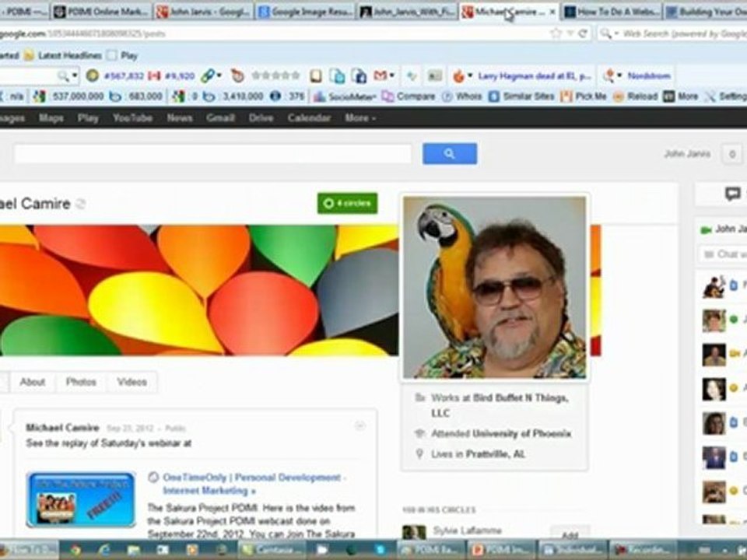Open the Nordstrom toolbar link
Screen dimensions: 747x560
[649, 76]
